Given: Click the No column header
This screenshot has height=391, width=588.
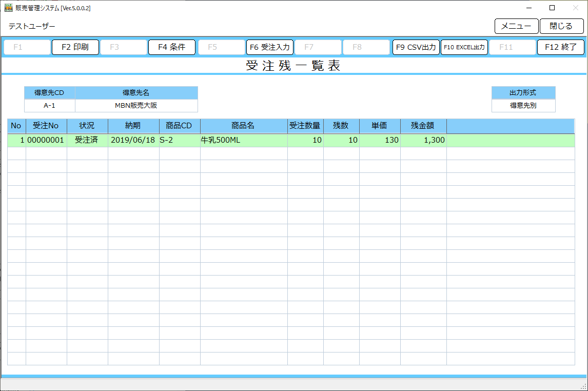Looking at the screenshot, I should pos(16,126).
